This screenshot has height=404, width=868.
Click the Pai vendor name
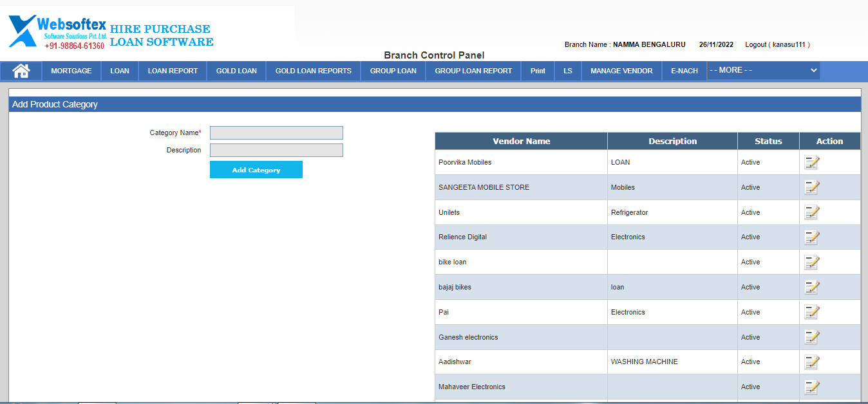(x=444, y=312)
